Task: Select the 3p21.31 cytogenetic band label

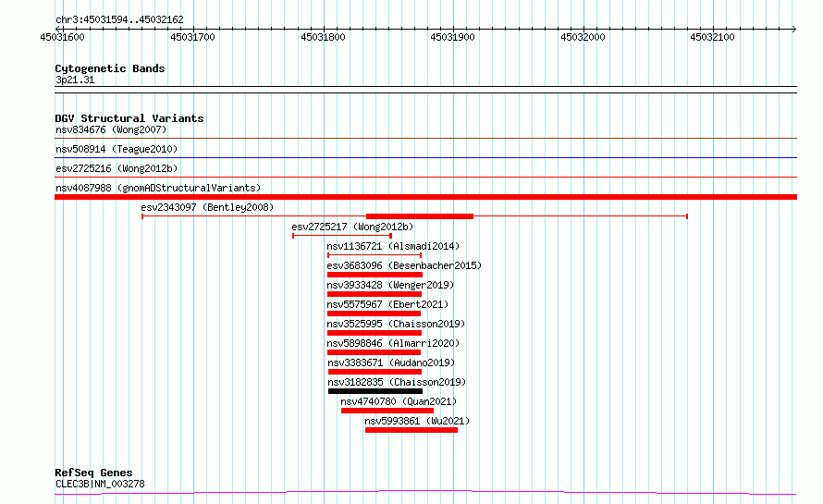Action: (x=74, y=80)
